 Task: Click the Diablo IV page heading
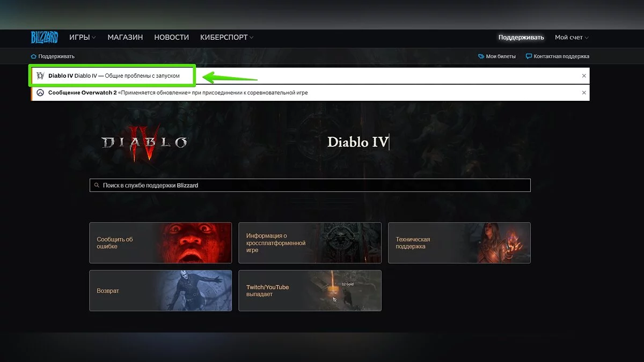tap(358, 142)
